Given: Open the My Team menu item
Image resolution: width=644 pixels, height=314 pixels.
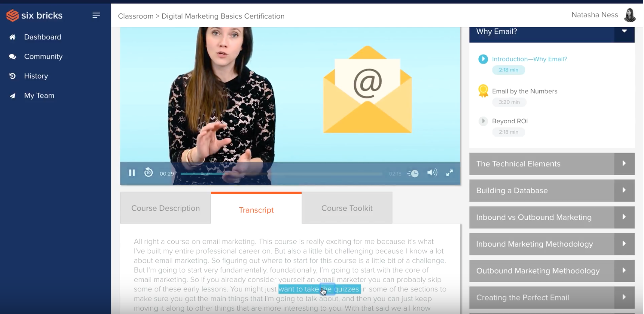Looking at the screenshot, I should tap(39, 96).
